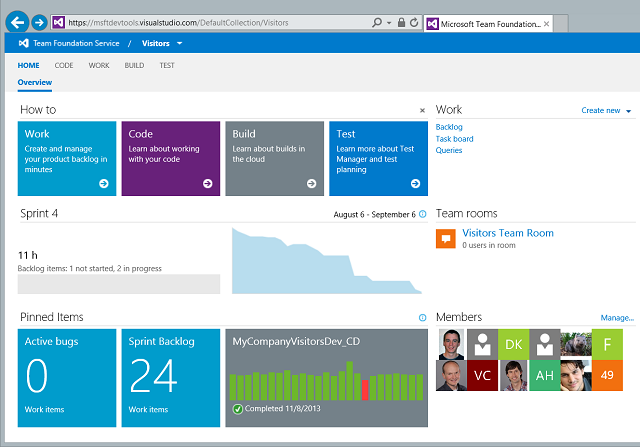Click the sprint burndown chart
The image size is (640, 447).
[327, 260]
